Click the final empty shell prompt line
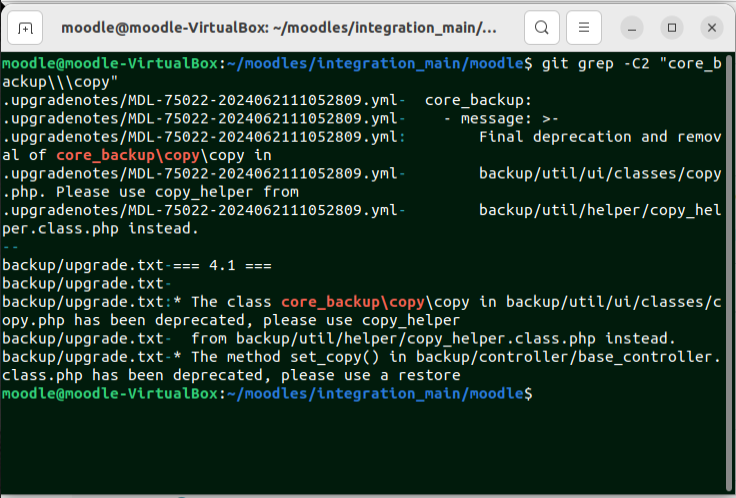This screenshot has height=498, width=736. coord(268,393)
